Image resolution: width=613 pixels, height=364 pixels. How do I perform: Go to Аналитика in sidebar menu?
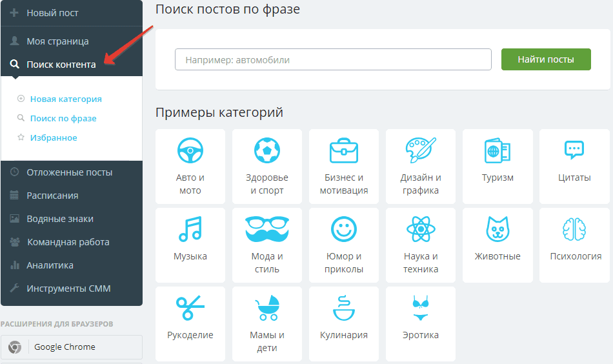(x=50, y=265)
